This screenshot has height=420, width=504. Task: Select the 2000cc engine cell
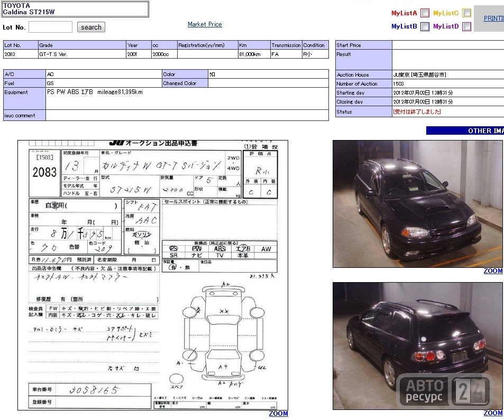coord(164,54)
